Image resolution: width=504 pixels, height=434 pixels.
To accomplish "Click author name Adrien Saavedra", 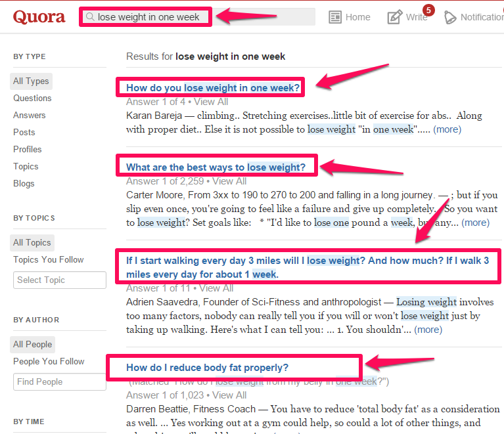I will click(x=162, y=301).
